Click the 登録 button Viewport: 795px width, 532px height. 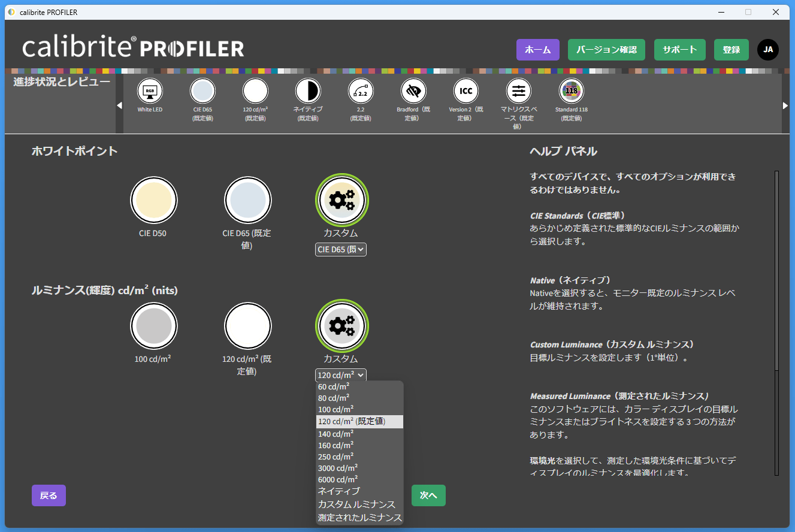coord(731,50)
